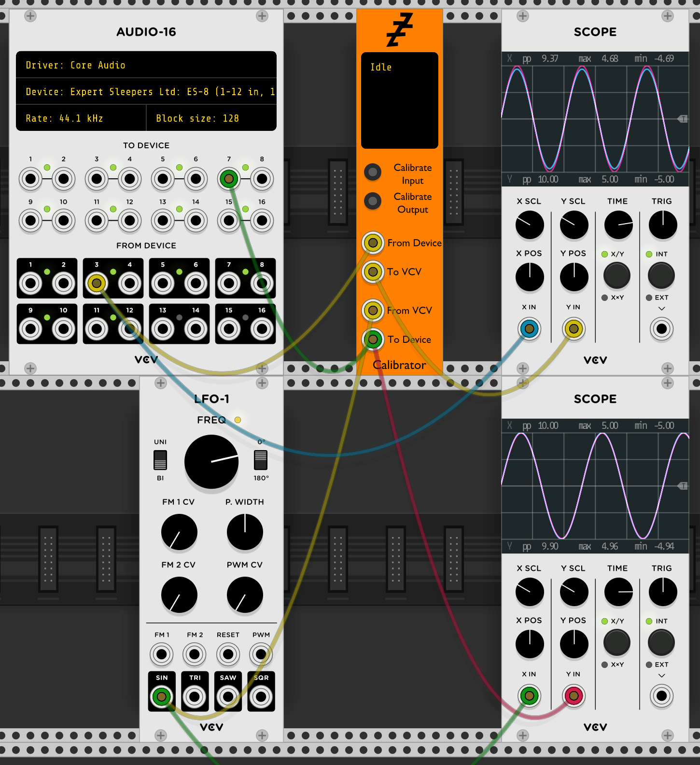Toggle top Scope INT/EXT trigger button
The width and height of the screenshot is (700, 765).
click(x=661, y=276)
